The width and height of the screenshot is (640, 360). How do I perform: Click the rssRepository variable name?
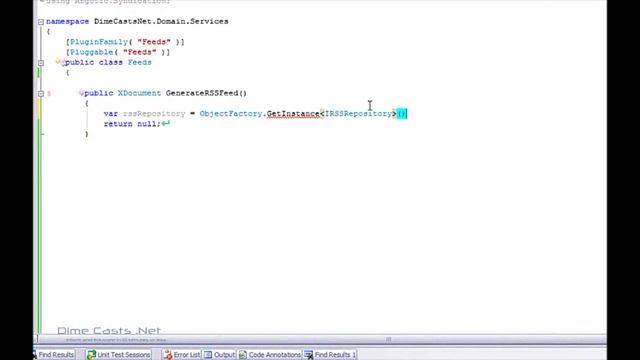[x=154, y=113]
